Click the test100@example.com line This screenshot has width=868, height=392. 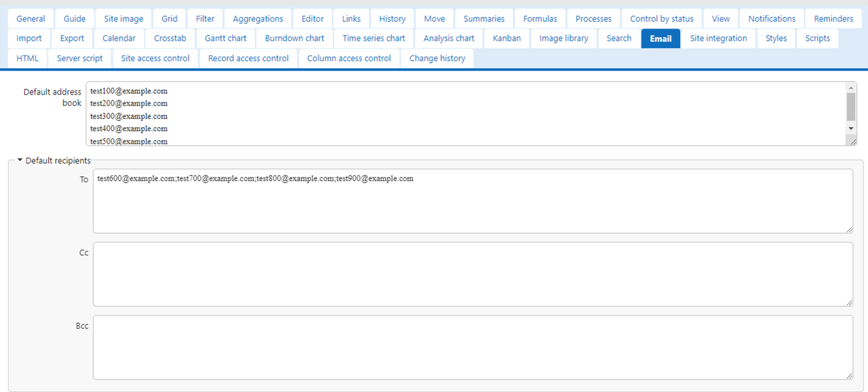[128, 91]
